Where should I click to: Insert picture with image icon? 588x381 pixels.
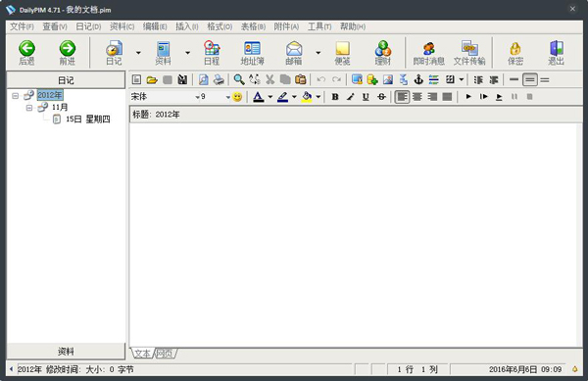(x=388, y=79)
